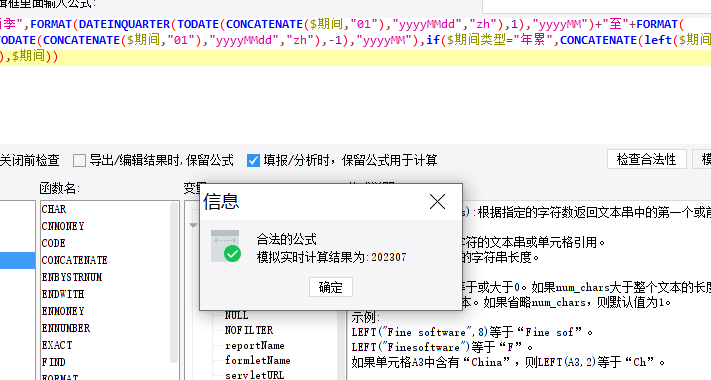
Task: Click 确定 in the 信息 dialog
Action: [331, 287]
